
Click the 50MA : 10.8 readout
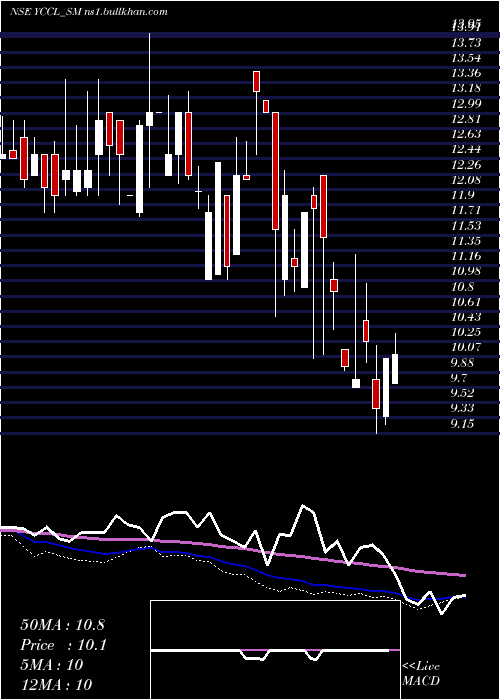click(x=62, y=625)
